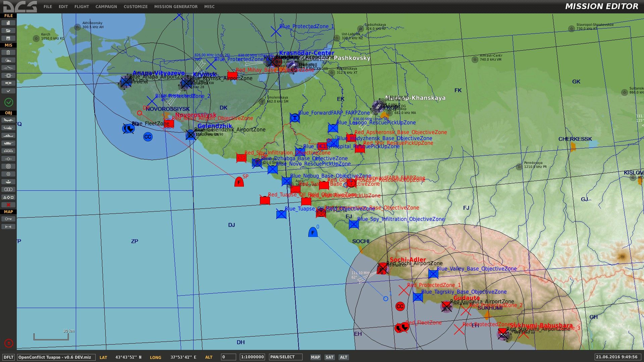This screenshot has height=362, width=644.
Task: Toggle the SAT map view
Action: click(x=329, y=357)
